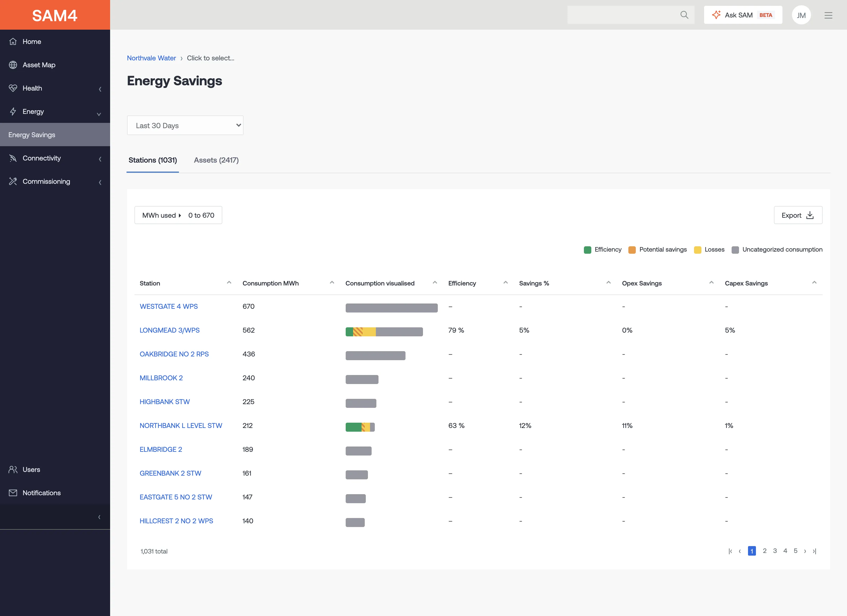Click the Export button
This screenshot has height=616, width=847.
(798, 215)
